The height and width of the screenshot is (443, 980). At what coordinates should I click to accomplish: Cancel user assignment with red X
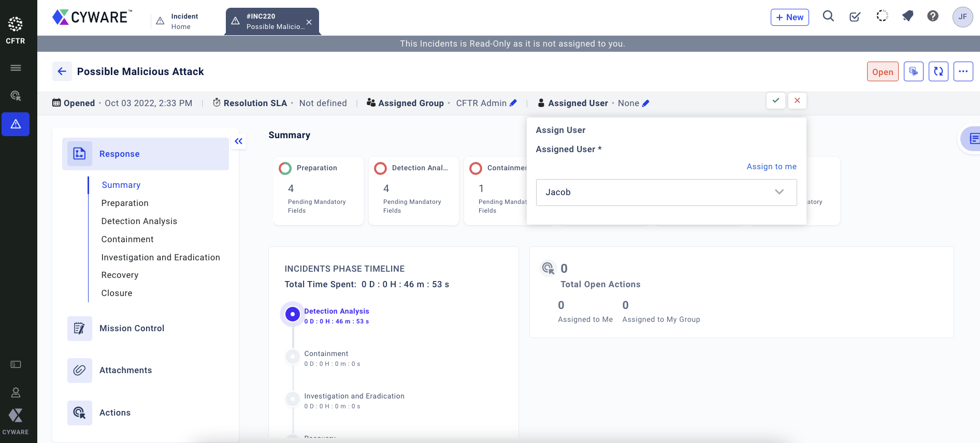point(797,100)
